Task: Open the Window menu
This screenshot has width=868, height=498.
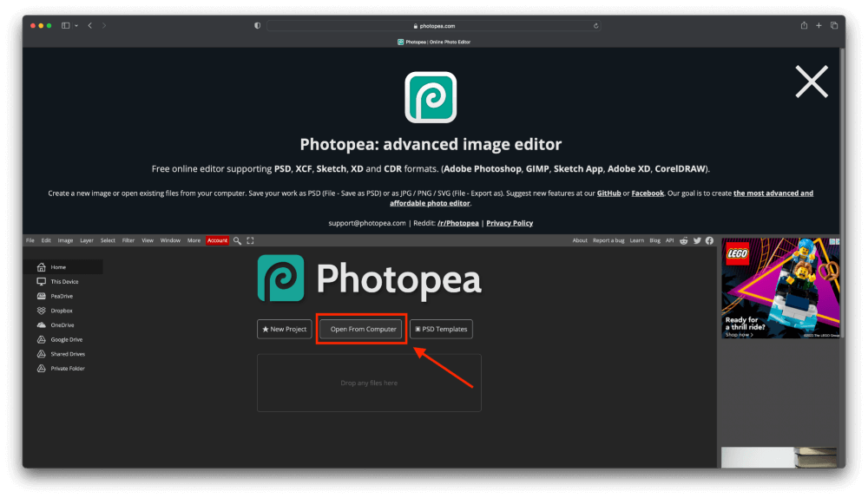Action: (x=170, y=240)
